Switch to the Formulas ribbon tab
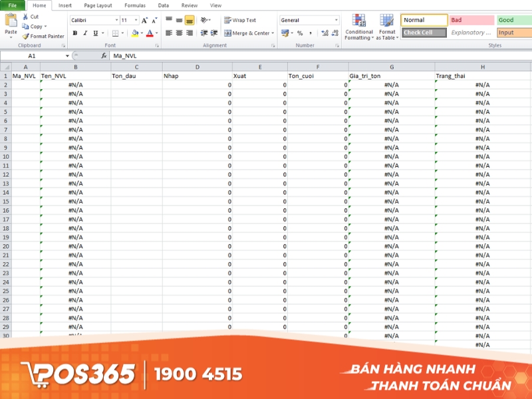The width and height of the screenshot is (532, 399). click(134, 5)
